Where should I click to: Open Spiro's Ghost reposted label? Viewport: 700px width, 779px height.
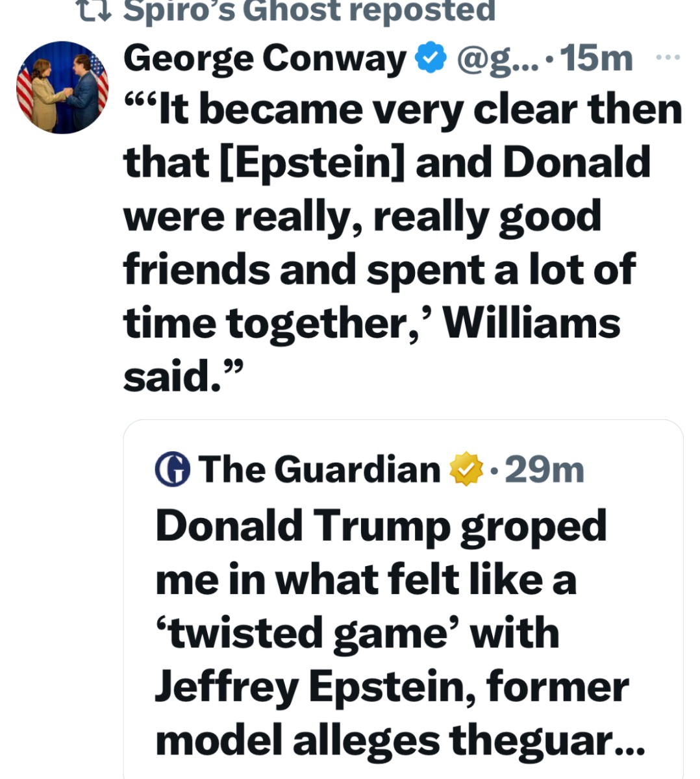(309, 10)
